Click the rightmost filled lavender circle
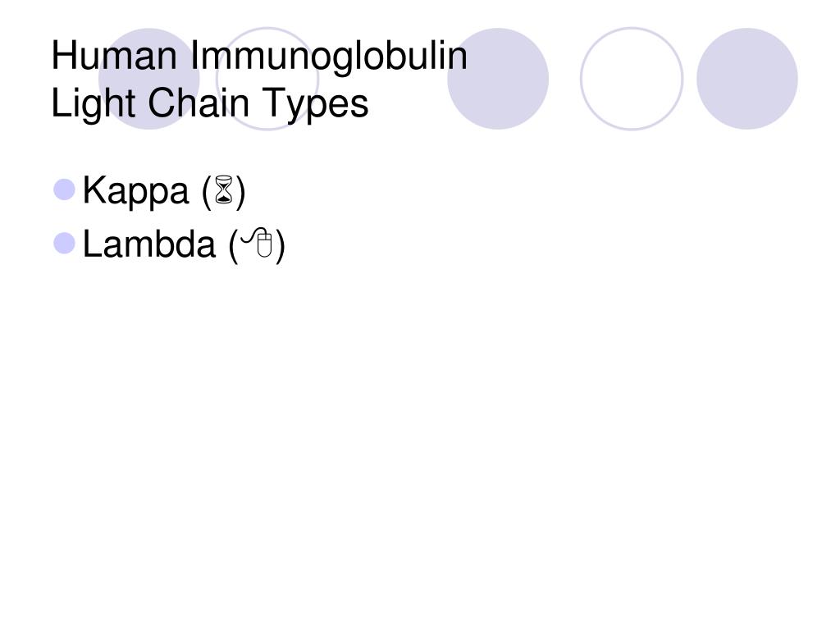 click(x=746, y=79)
